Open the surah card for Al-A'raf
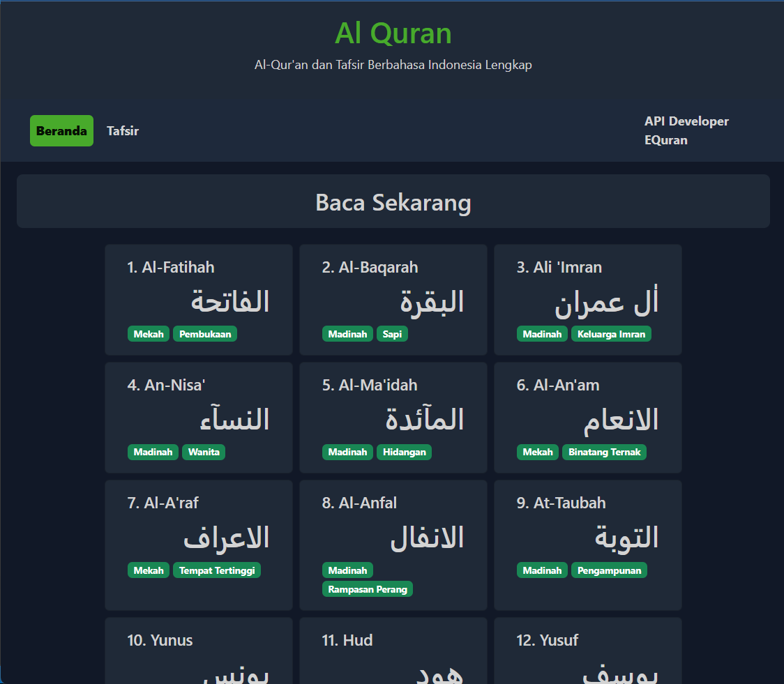784x684 pixels. (198, 545)
